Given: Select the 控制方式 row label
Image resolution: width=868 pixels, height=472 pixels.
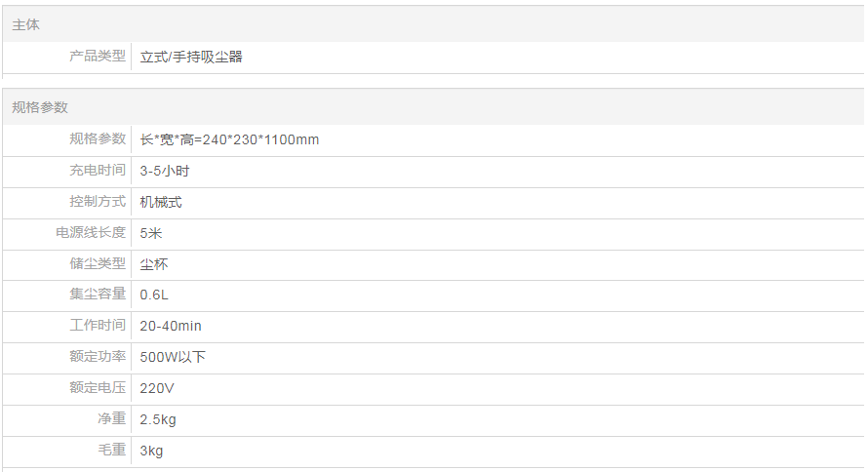Looking at the screenshot, I should coord(98,202).
